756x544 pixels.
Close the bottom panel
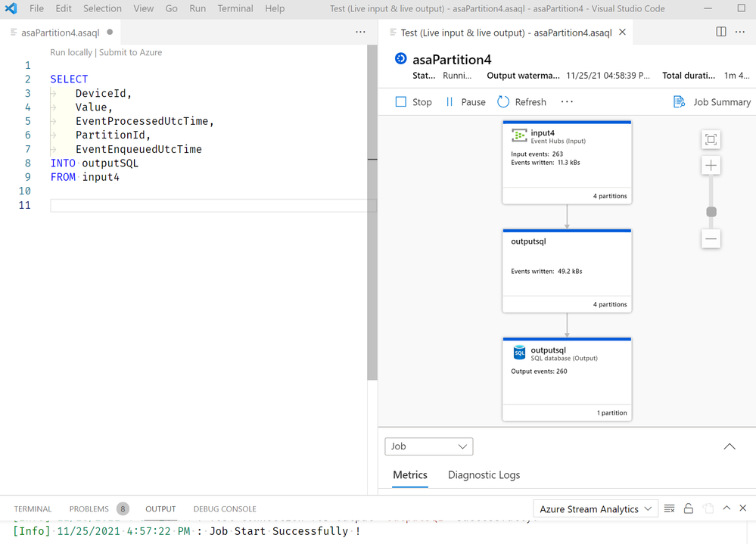(743, 508)
